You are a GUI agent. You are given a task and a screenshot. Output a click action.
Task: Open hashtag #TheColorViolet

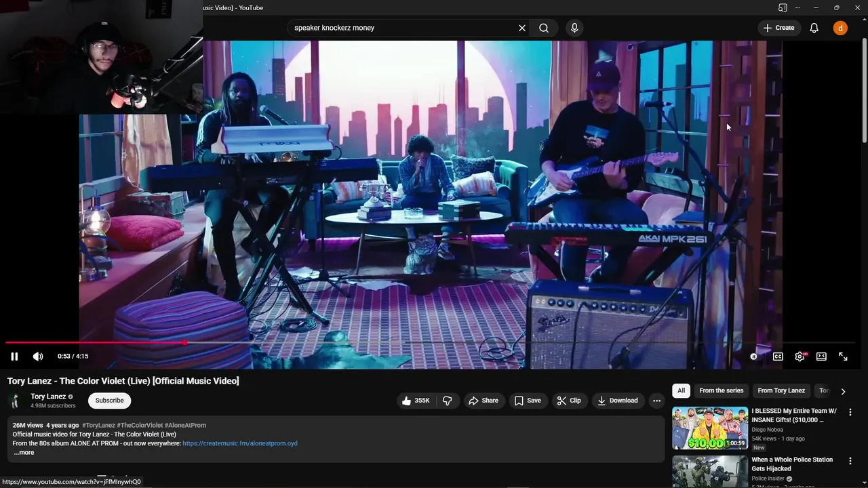[x=139, y=426]
